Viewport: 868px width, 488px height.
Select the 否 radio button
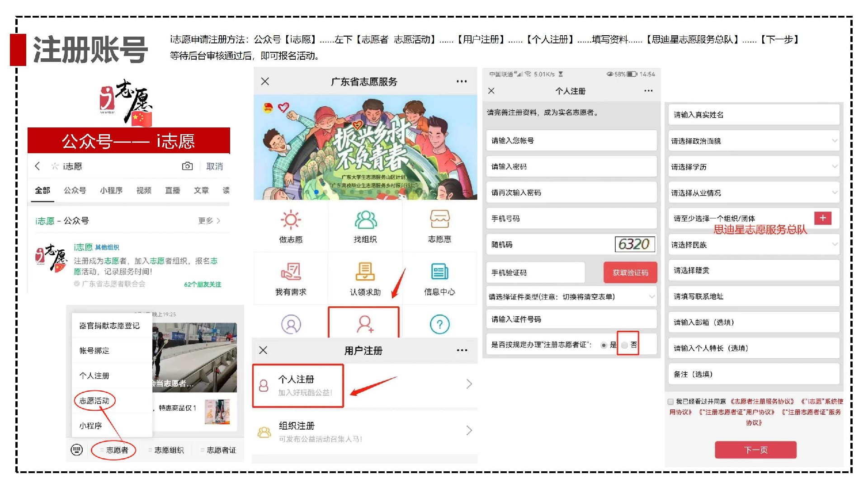624,345
